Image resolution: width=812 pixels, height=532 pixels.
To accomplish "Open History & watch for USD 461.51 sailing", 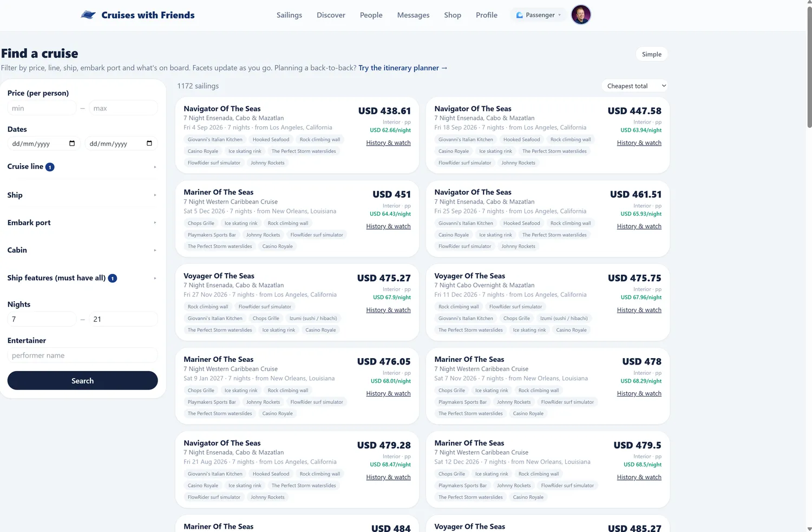I will (x=639, y=226).
